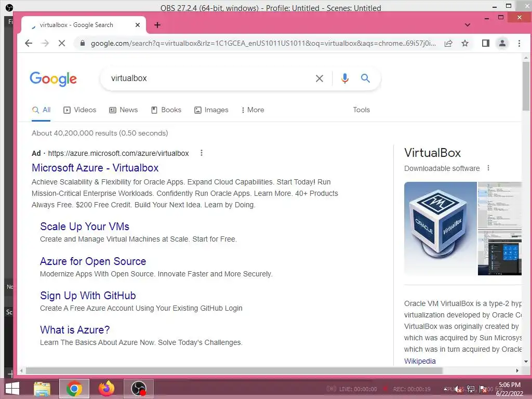Switch to Chrome taskbar icon
This screenshot has width=532, height=399.
[x=74, y=389]
